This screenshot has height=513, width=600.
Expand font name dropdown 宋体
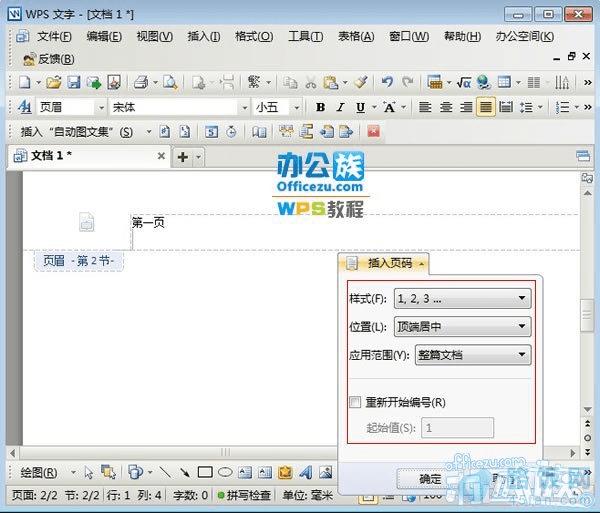pos(245,108)
